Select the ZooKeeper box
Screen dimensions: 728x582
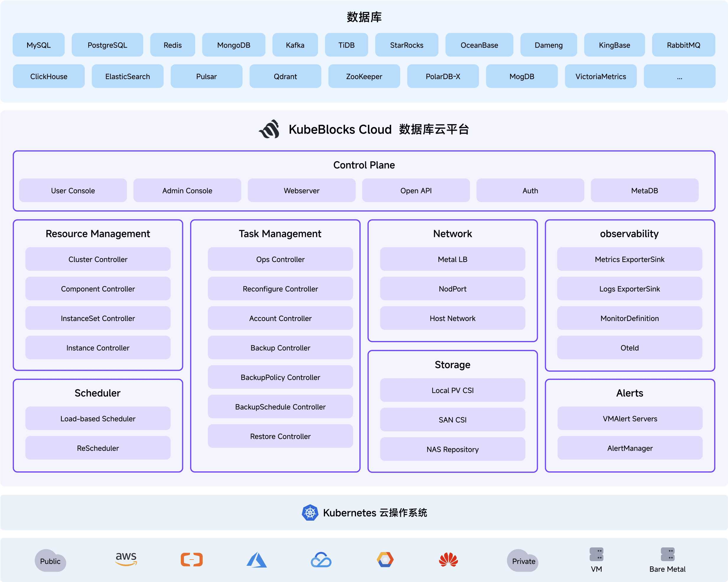click(364, 76)
